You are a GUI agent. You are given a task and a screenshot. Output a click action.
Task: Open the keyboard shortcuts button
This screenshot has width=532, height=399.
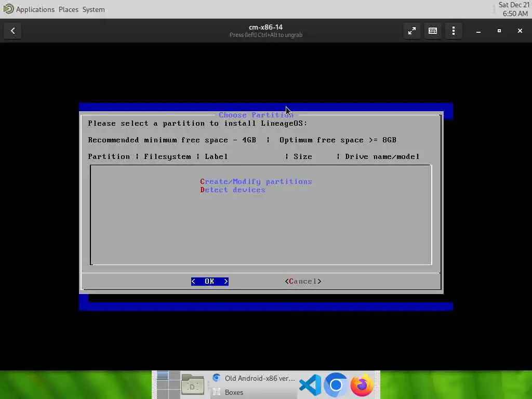point(433,31)
